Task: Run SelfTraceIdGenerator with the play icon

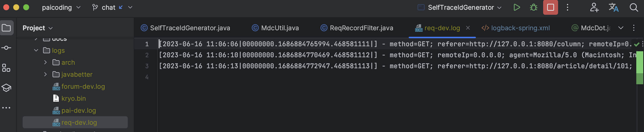Action: 516,7
